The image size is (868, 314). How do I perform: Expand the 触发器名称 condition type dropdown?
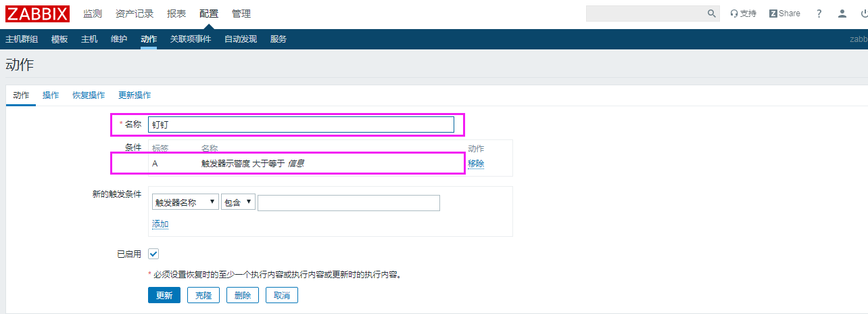pos(185,202)
